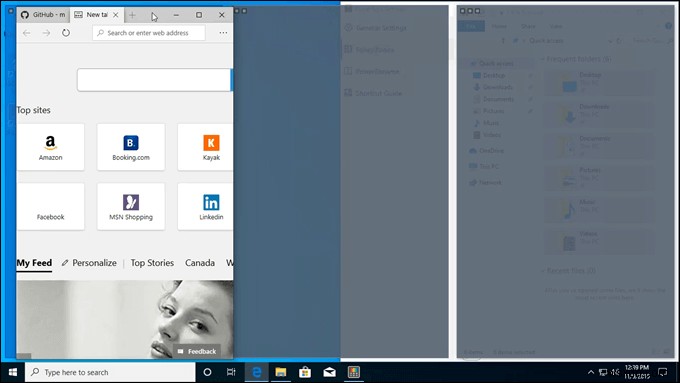Click the File Explorer taskbar icon

click(281, 372)
